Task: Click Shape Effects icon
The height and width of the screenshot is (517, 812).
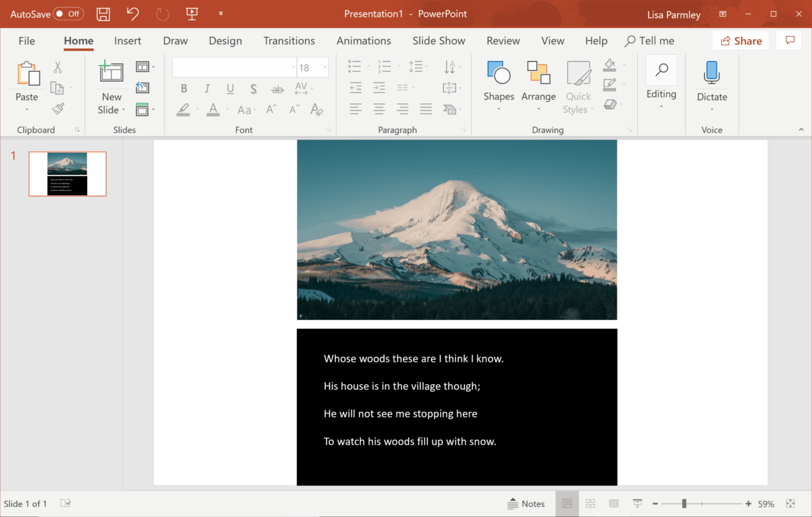Action: click(610, 104)
